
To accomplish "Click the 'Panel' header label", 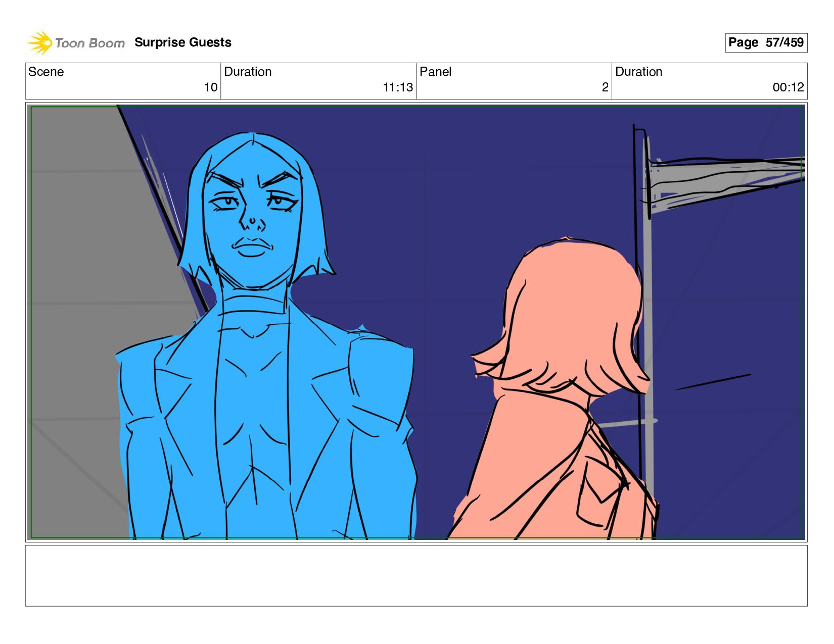I will click(435, 72).
